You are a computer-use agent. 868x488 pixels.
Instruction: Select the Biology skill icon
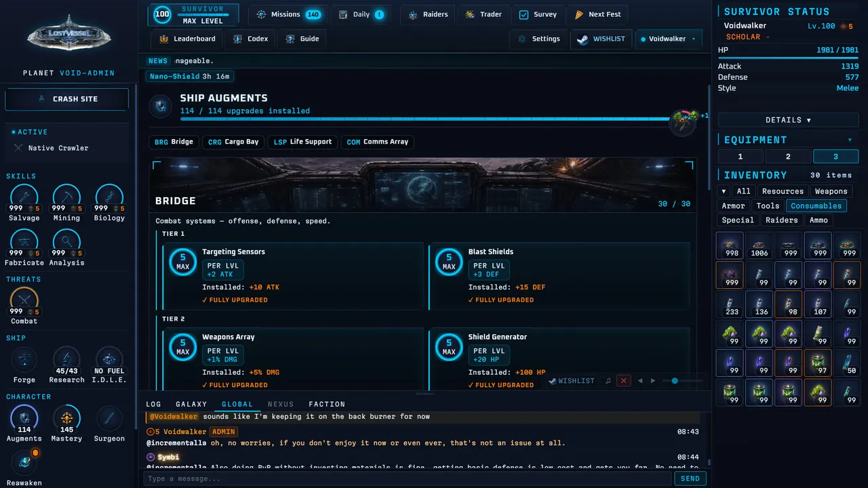tap(109, 199)
